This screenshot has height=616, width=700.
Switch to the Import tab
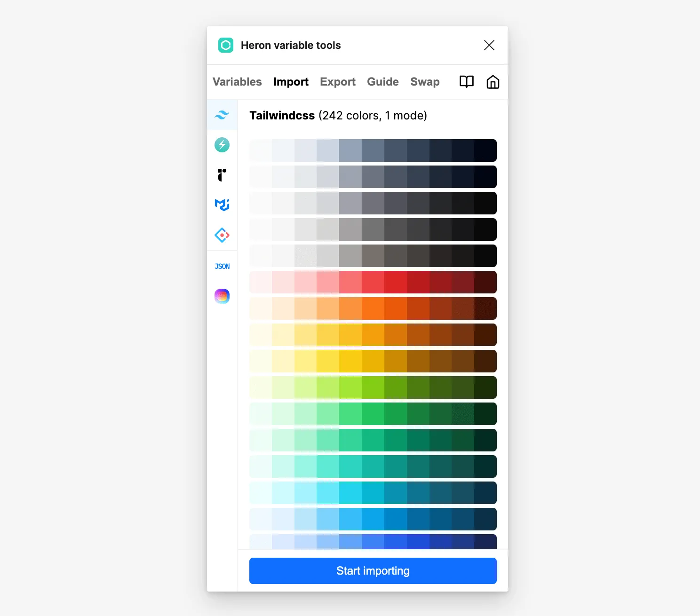coord(291,82)
